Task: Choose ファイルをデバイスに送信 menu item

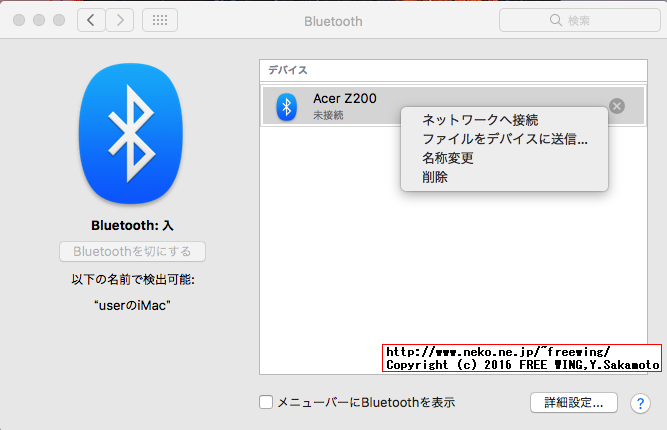Action: pyautogui.click(x=504, y=139)
